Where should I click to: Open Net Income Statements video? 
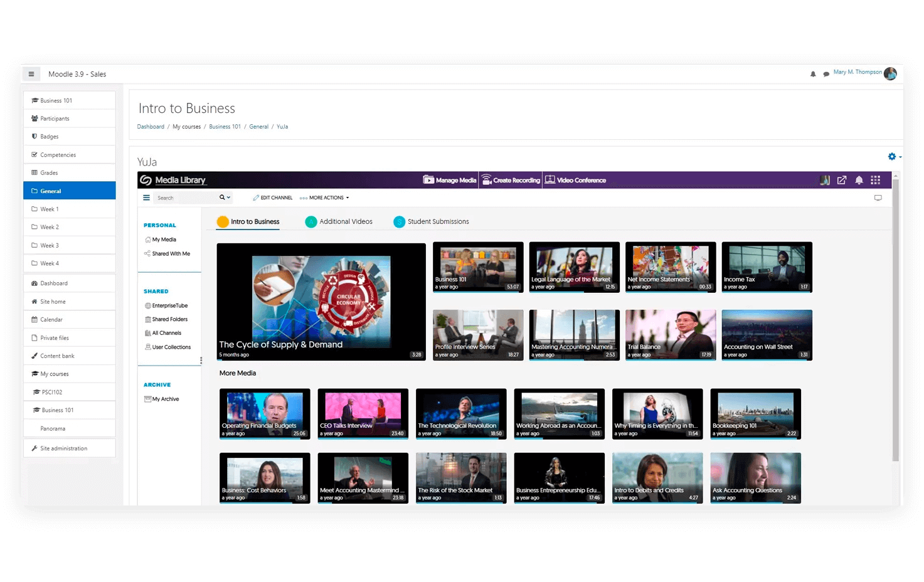(671, 267)
